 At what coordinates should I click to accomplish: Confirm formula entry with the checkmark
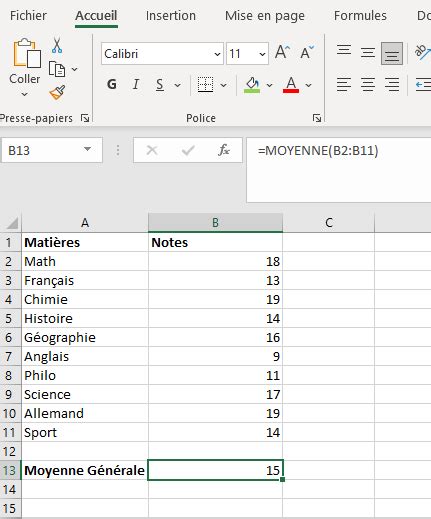coord(188,150)
